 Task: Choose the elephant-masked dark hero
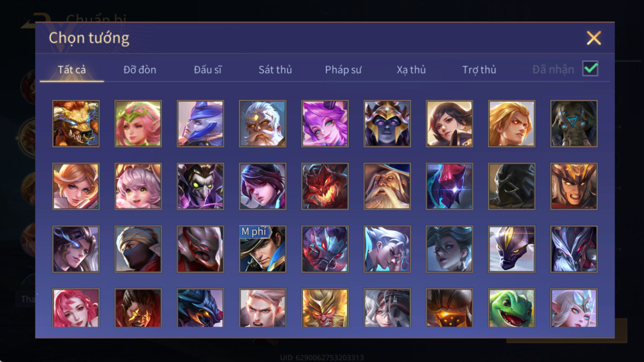point(574,124)
